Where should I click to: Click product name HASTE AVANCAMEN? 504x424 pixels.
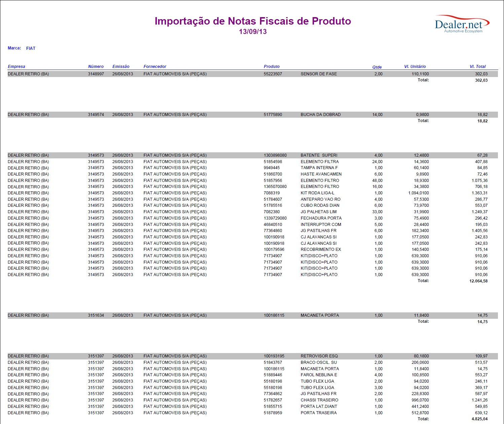[x=321, y=174]
